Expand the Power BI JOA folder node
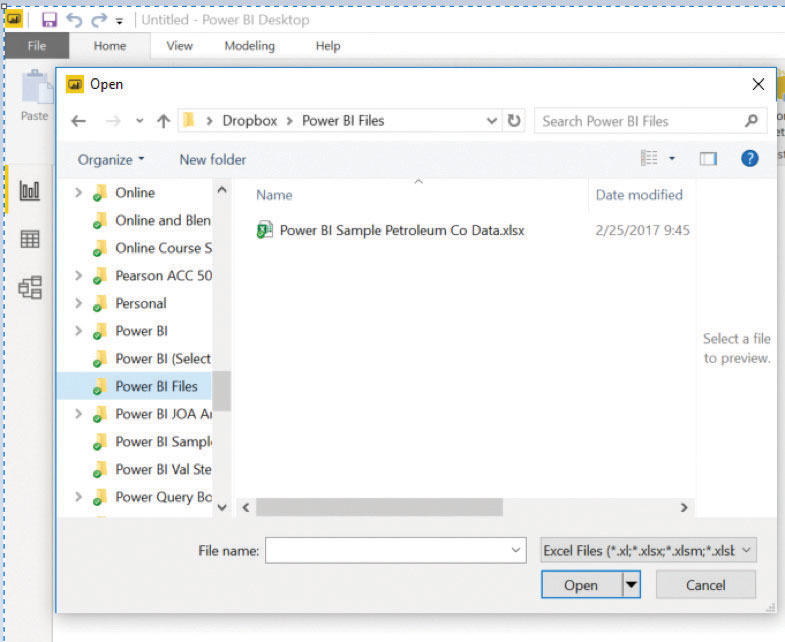This screenshot has height=642, width=785. [x=78, y=414]
